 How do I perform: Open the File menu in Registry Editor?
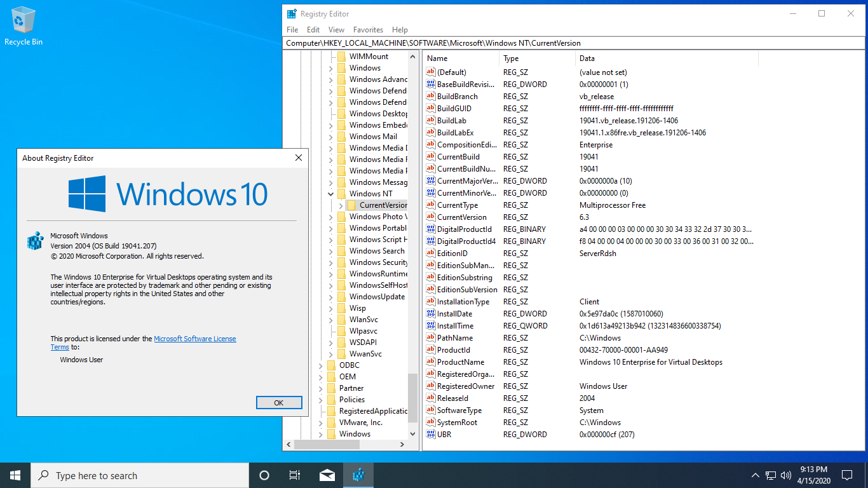click(x=292, y=30)
